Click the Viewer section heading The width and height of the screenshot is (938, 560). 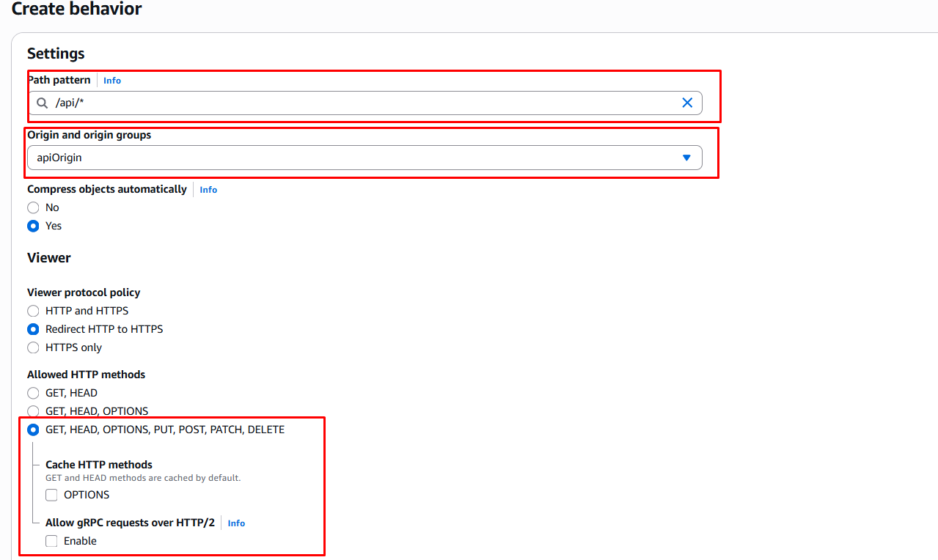pyautogui.click(x=49, y=258)
